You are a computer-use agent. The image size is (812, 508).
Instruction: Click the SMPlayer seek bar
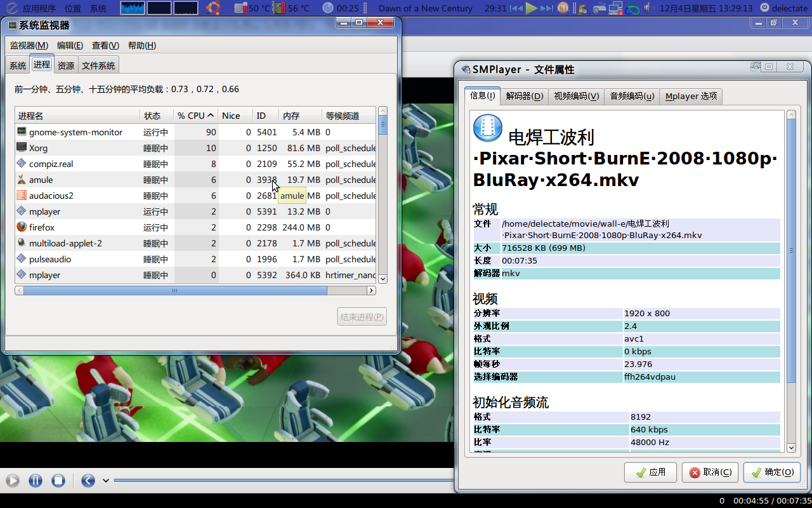pos(284,481)
